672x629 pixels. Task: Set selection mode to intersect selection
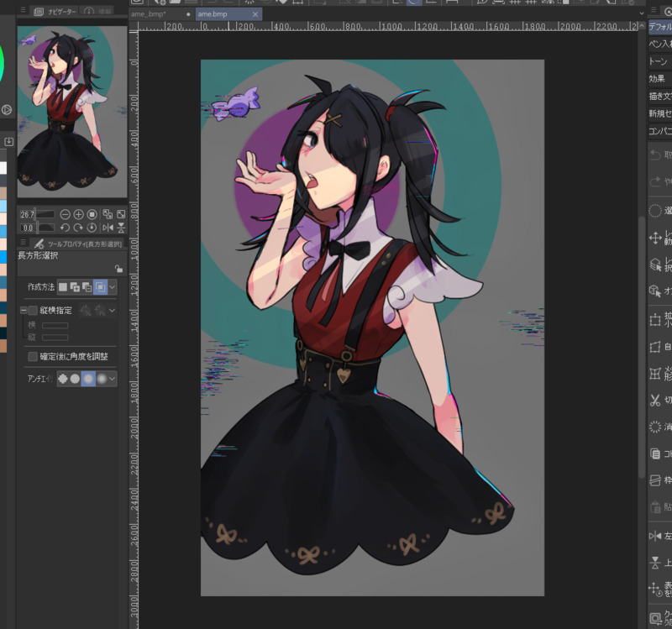point(100,287)
